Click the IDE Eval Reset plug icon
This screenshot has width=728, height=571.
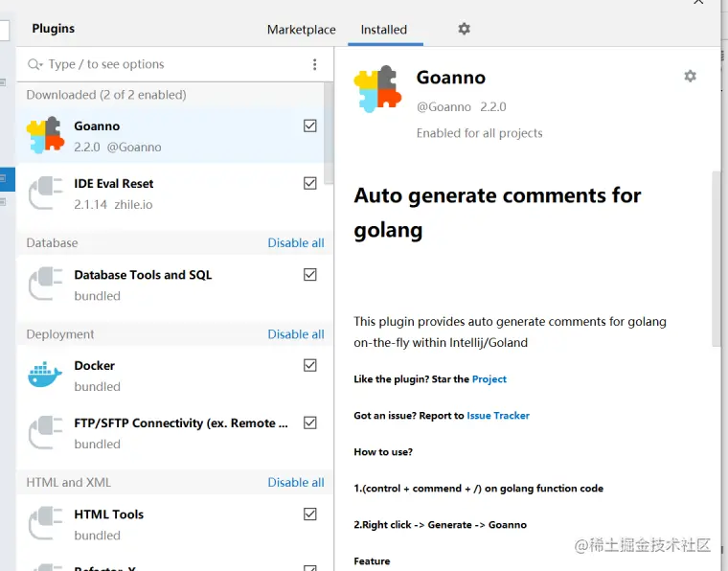click(x=45, y=193)
